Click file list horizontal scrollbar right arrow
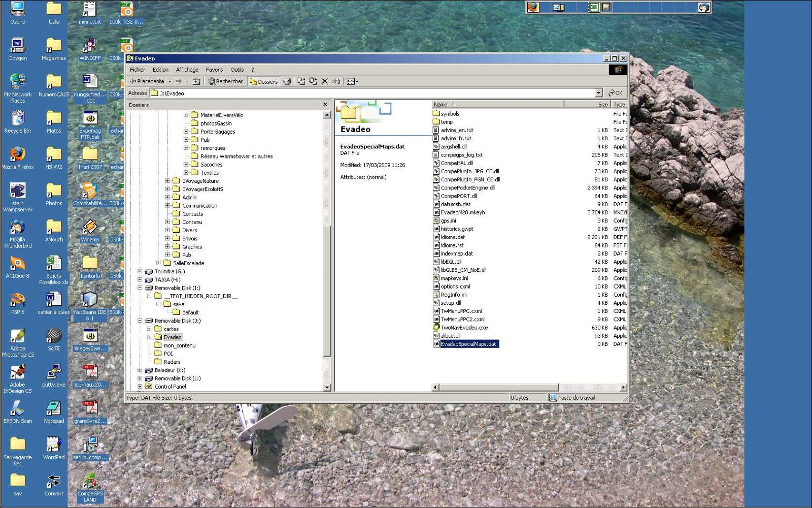 coord(623,387)
